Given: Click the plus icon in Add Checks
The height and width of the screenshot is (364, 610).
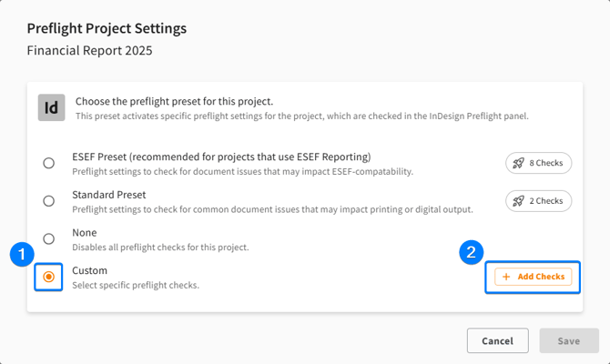Looking at the screenshot, I should [x=506, y=277].
